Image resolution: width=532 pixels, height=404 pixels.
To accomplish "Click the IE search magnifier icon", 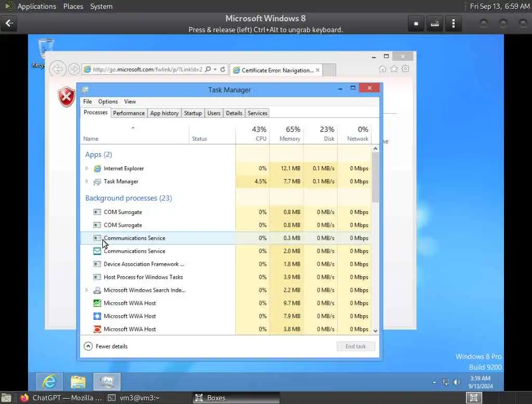I will click(208, 69).
